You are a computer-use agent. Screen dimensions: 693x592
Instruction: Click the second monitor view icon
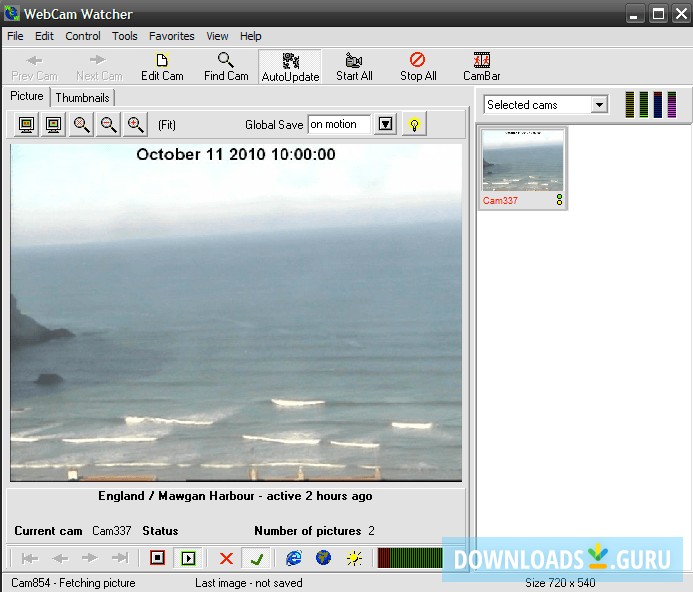click(53, 125)
